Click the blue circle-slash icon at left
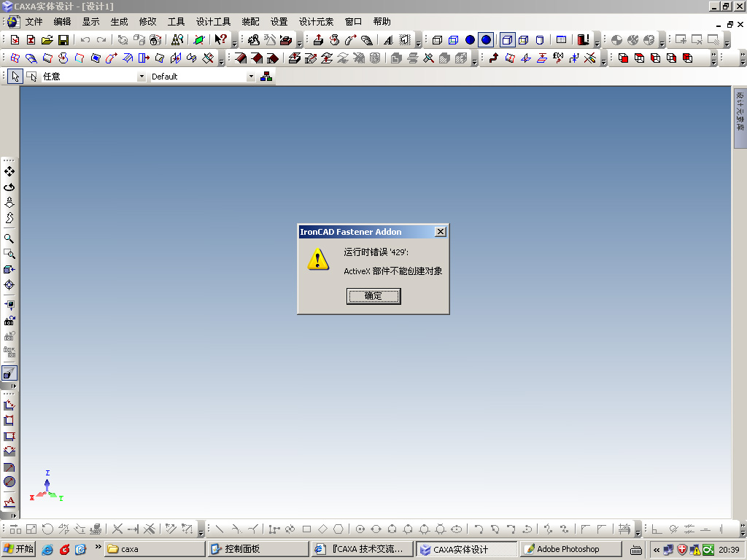Image resolution: width=747 pixels, height=560 pixels. click(9, 482)
